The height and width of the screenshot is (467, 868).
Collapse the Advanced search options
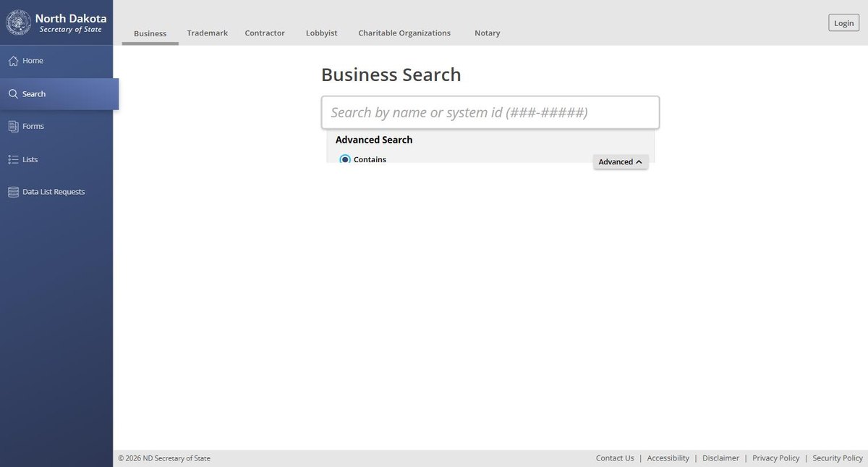[621, 161]
